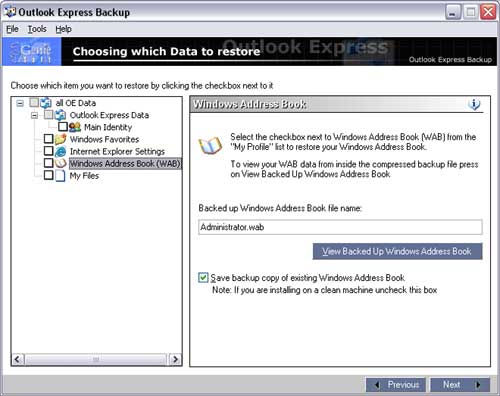The image size is (500, 396).
Task: Click the Main Identity people icon
Action: pos(75,127)
